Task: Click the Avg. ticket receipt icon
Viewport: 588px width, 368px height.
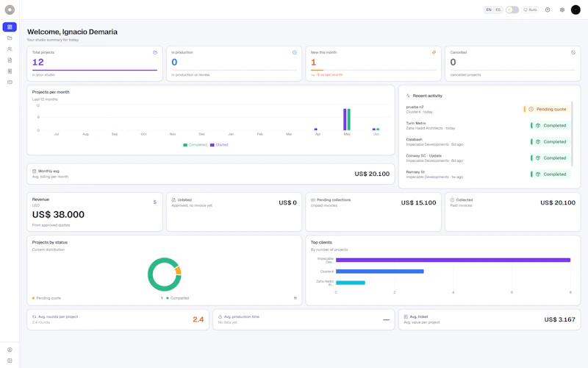Action: coord(406,316)
